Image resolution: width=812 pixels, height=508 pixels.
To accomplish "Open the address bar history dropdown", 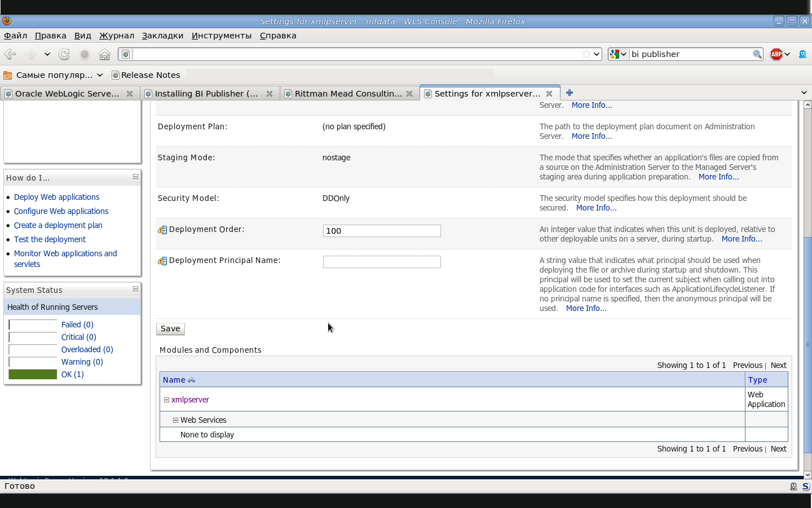I will click(x=597, y=54).
